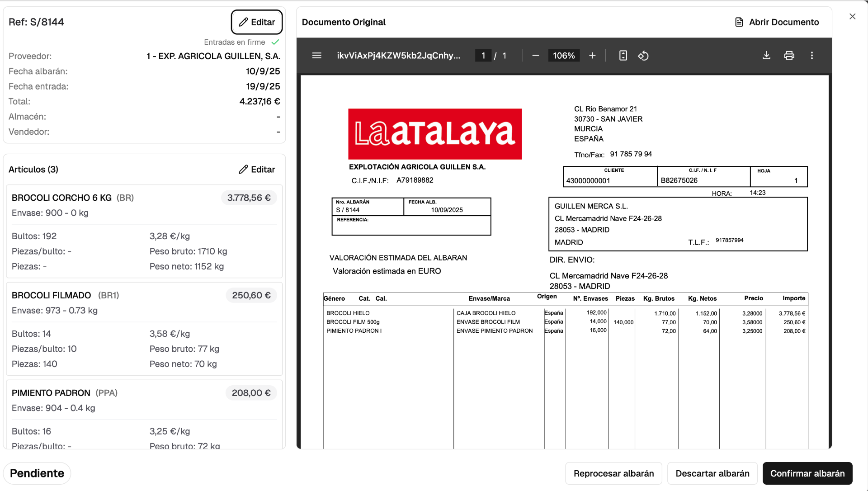This screenshot has width=868, height=491.
Task: Click the pencil icon in the Ref header Editar
Action: click(x=243, y=22)
